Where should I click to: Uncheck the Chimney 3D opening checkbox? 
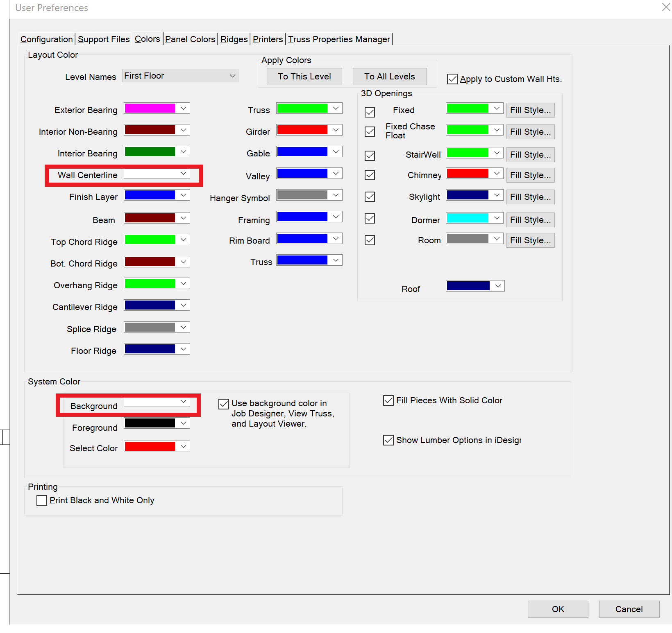[x=370, y=175]
